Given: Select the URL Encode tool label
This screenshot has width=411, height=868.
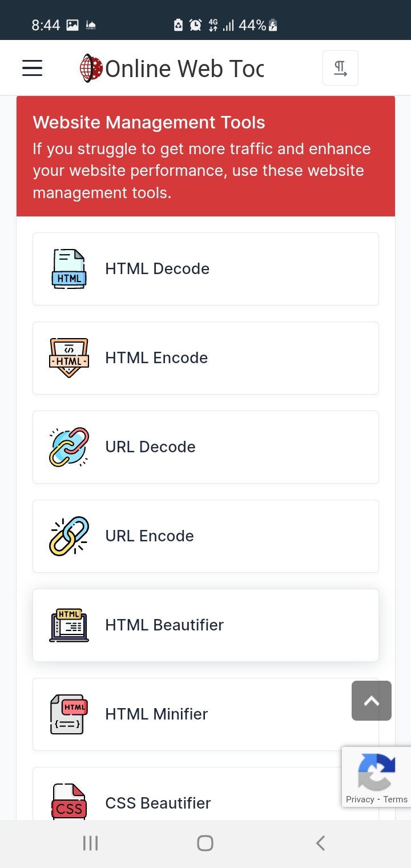Looking at the screenshot, I should 150,536.
